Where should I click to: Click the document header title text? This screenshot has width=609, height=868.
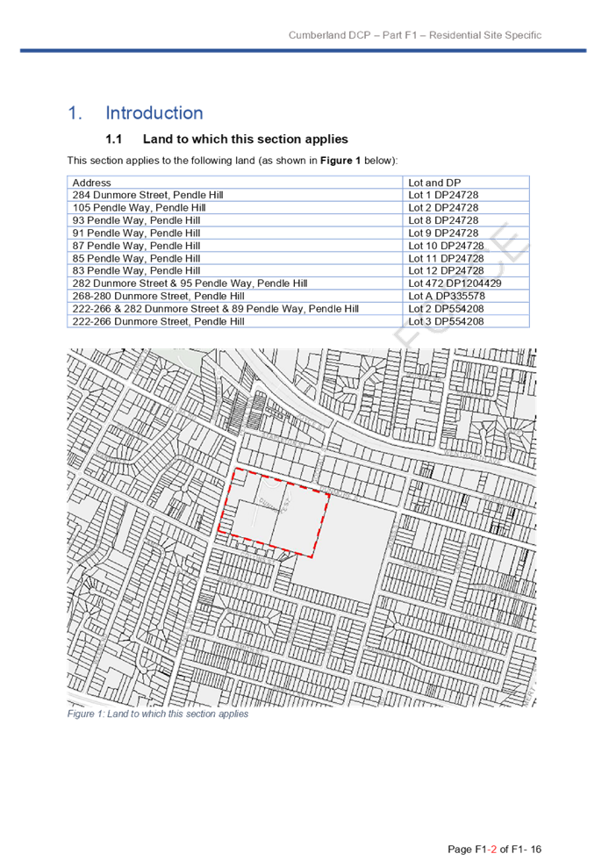(414, 36)
